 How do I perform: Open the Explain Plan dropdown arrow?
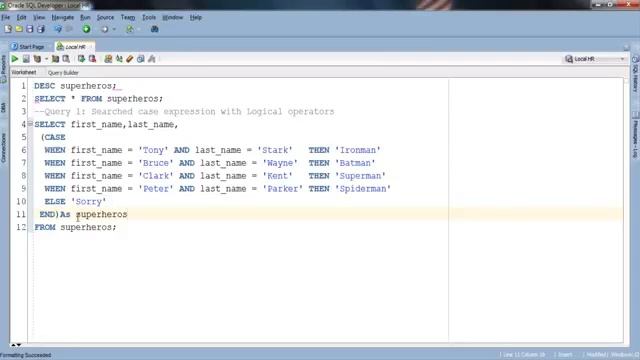coord(46,59)
